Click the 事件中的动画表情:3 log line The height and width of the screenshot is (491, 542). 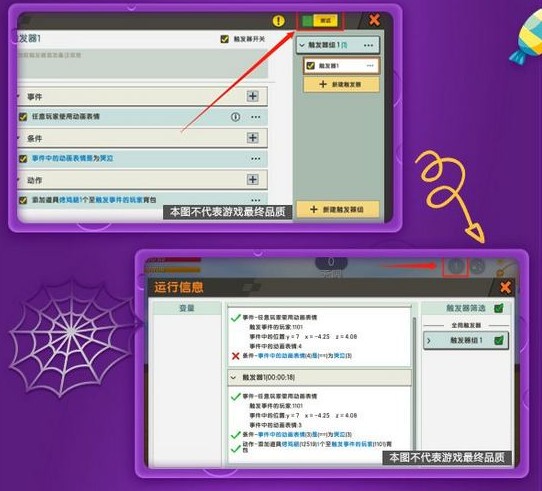(275, 425)
